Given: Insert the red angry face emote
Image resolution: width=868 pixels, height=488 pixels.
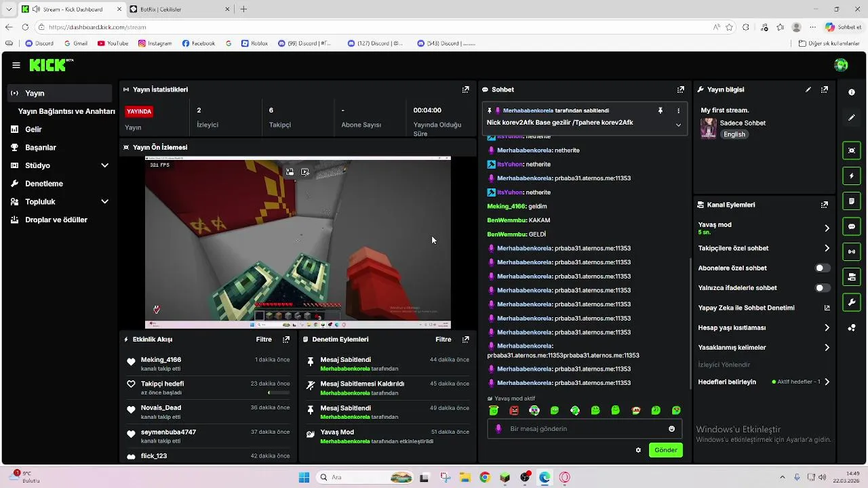Looking at the screenshot, I should [x=514, y=411].
